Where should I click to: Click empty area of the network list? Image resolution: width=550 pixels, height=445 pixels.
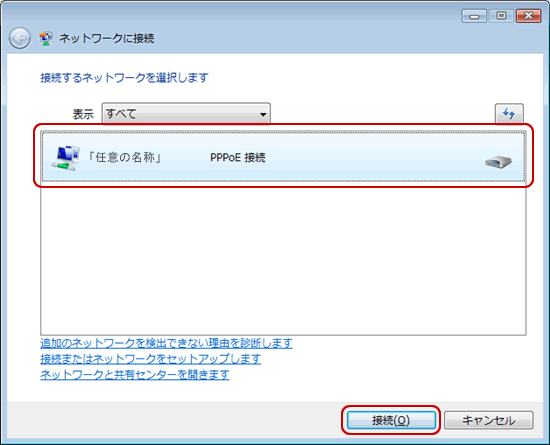tap(283, 259)
